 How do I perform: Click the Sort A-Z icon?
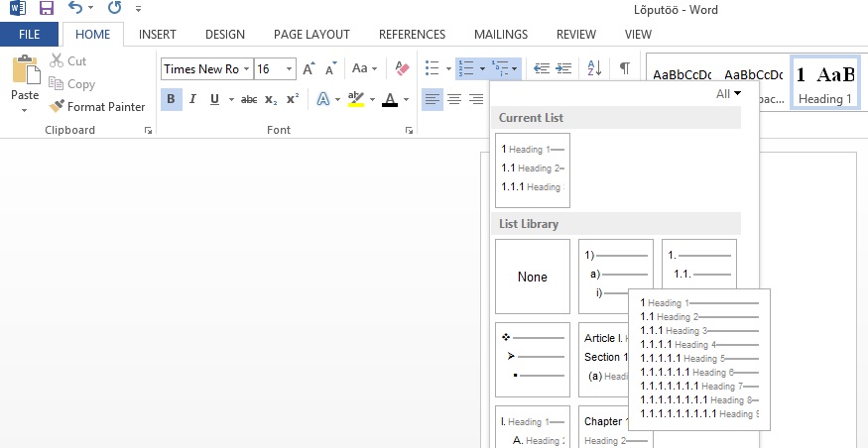click(594, 68)
